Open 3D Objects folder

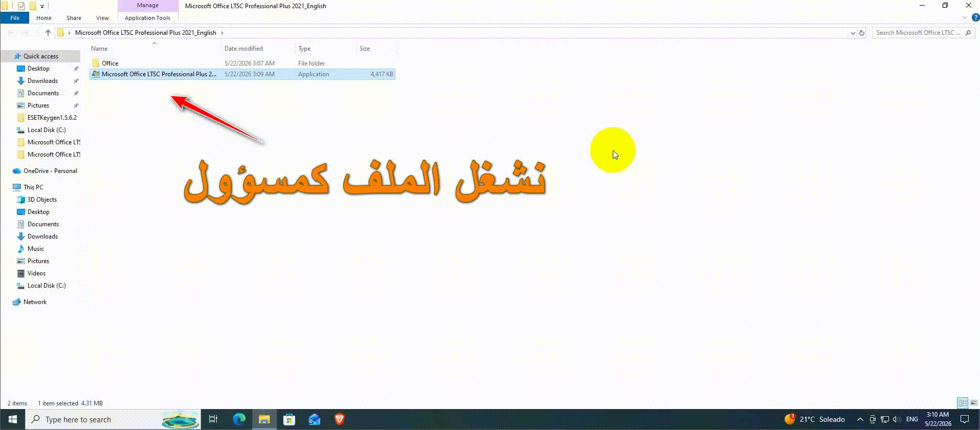point(42,200)
